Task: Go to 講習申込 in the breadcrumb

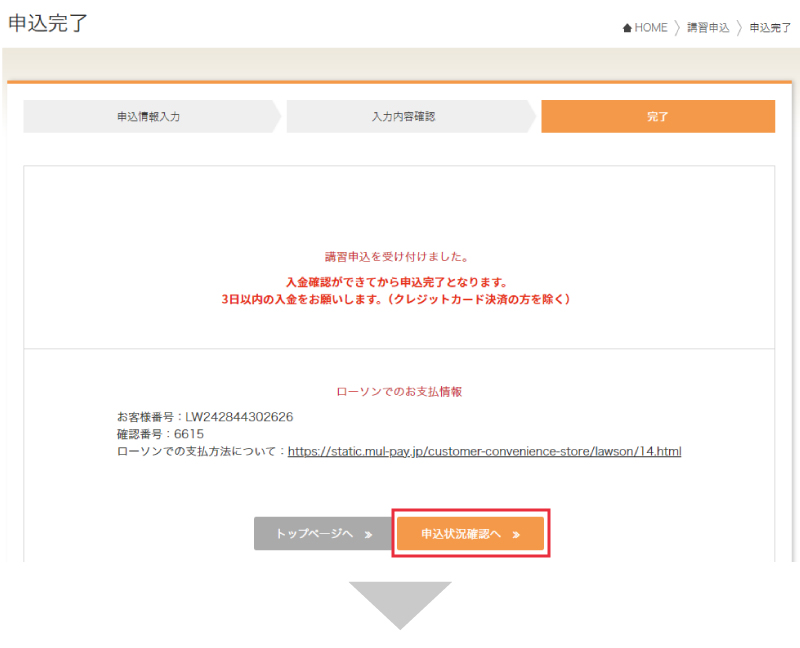Action: 708,28
